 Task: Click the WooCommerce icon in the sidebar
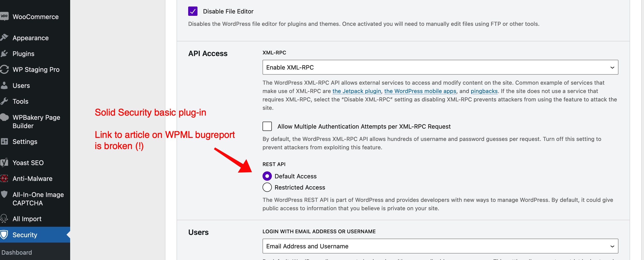pyautogui.click(x=4, y=16)
